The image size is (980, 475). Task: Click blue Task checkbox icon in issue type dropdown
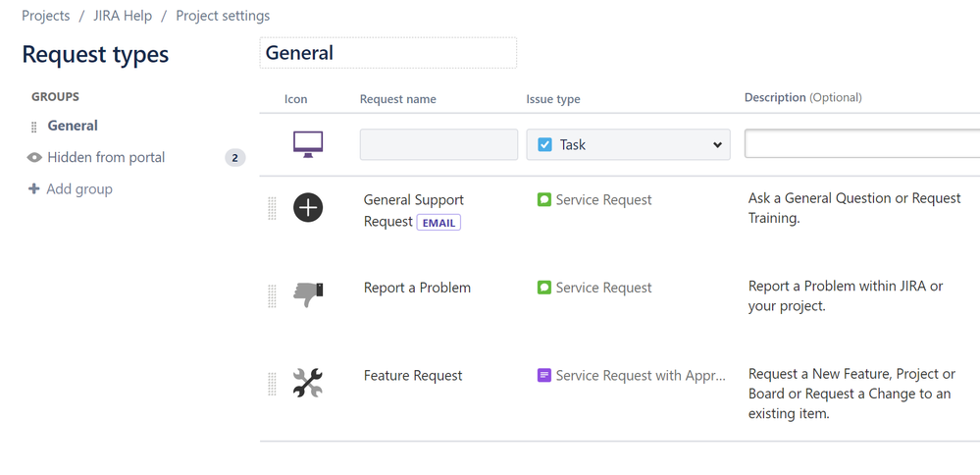tap(545, 145)
